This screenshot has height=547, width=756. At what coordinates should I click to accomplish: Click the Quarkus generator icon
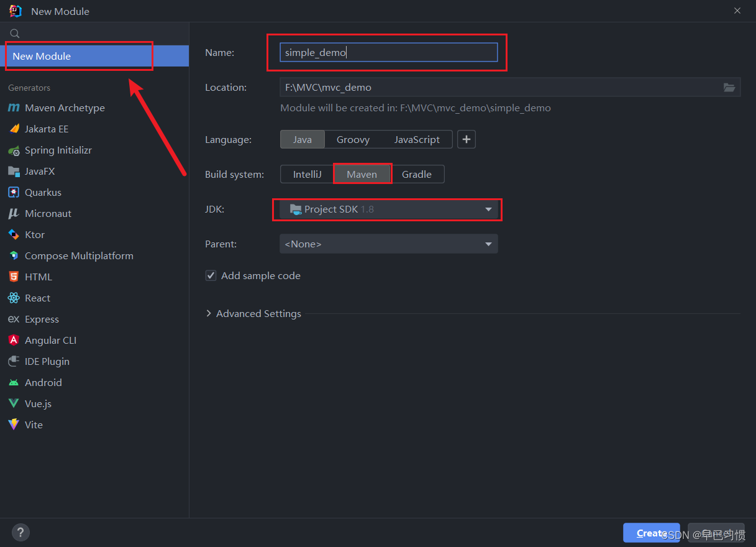point(14,192)
